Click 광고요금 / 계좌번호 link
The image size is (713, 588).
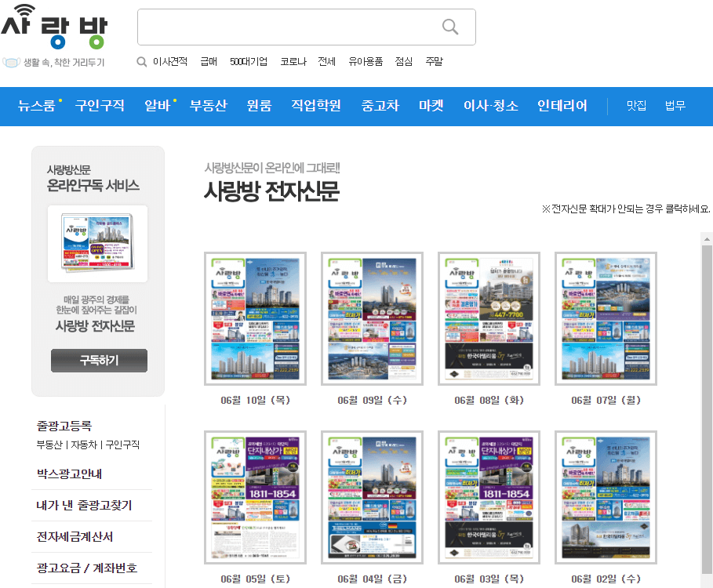78,568
